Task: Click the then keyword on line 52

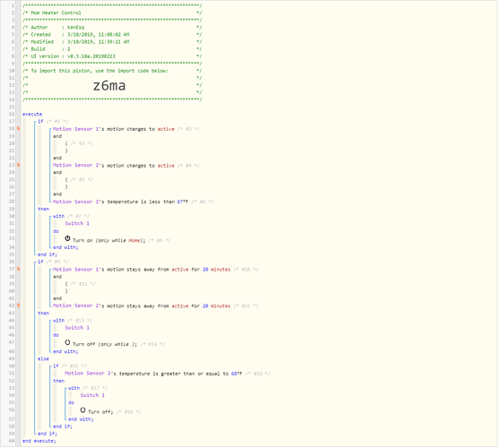Action: (x=59, y=381)
